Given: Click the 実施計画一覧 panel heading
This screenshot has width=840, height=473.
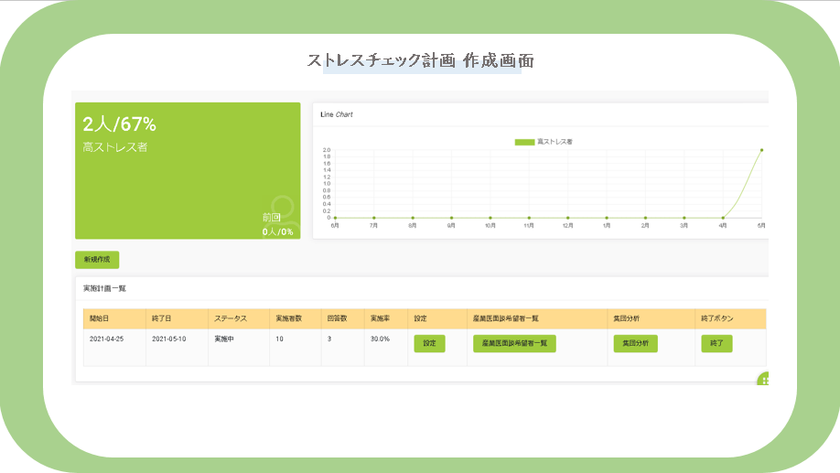Looking at the screenshot, I should (104, 289).
